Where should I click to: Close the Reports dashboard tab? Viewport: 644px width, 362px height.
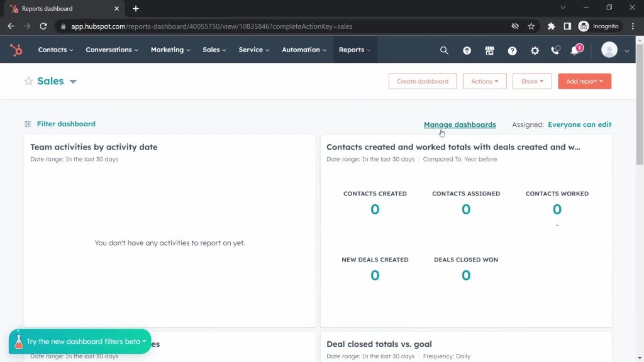click(116, 9)
